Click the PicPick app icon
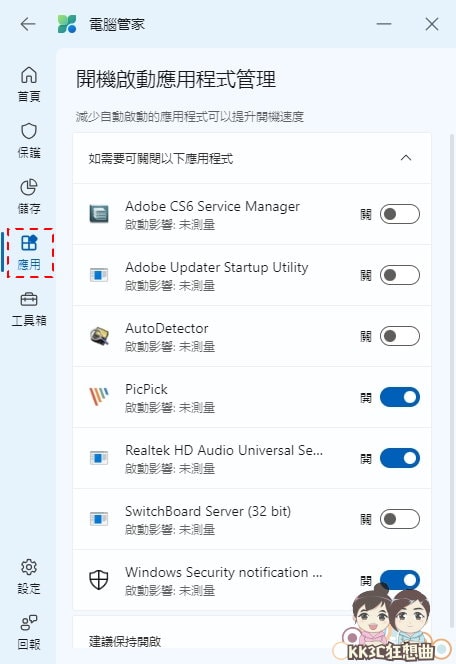The width and height of the screenshot is (456, 664). (x=99, y=397)
